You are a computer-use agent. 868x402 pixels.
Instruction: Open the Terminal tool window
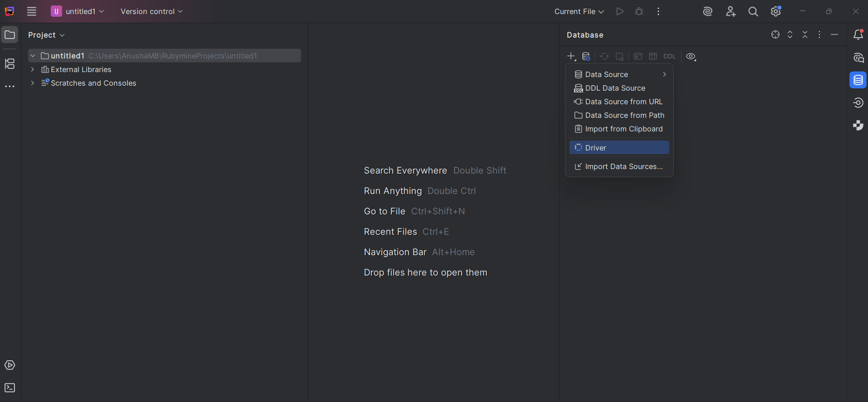coord(10,388)
